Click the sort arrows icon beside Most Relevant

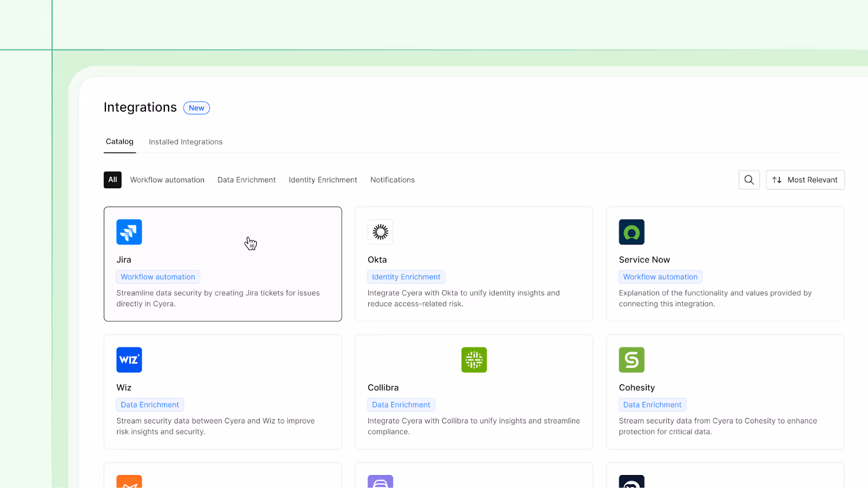coord(777,180)
